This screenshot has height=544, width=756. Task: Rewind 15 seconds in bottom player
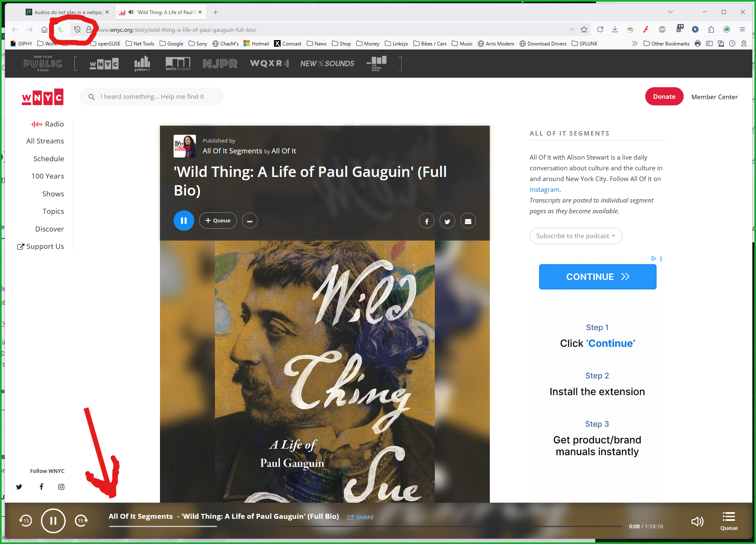26,520
